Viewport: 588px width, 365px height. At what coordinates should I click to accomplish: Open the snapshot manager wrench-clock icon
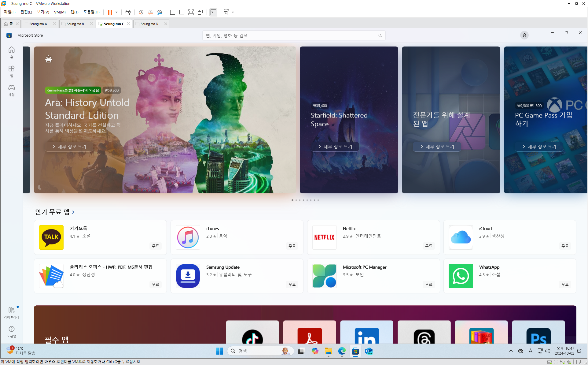pos(160,12)
